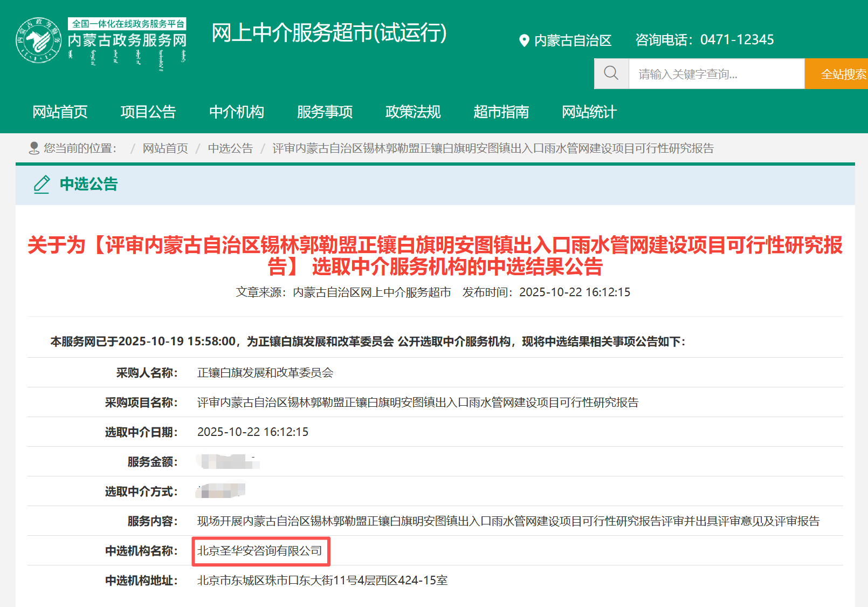Screen dimensions: 868x607
Task: Click the pencil icon next to 中选公告
Action: 41,185
